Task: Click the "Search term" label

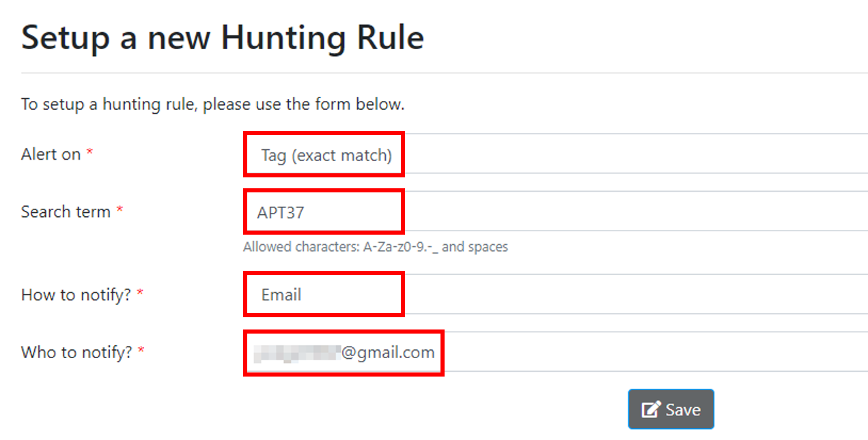Action: coord(66,211)
